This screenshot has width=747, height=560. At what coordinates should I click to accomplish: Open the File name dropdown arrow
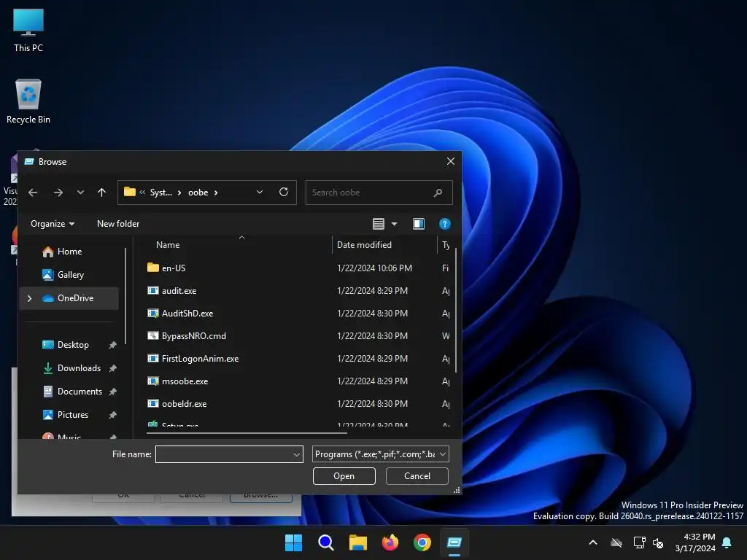(x=296, y=455)
